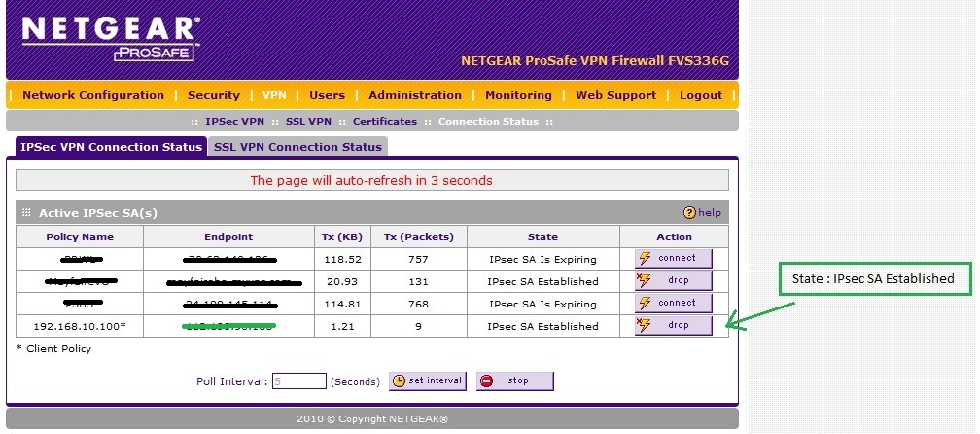Switch to SSL VPN Connection Status tab
Viewport: 980px width, 434px height.
(297, 147)
